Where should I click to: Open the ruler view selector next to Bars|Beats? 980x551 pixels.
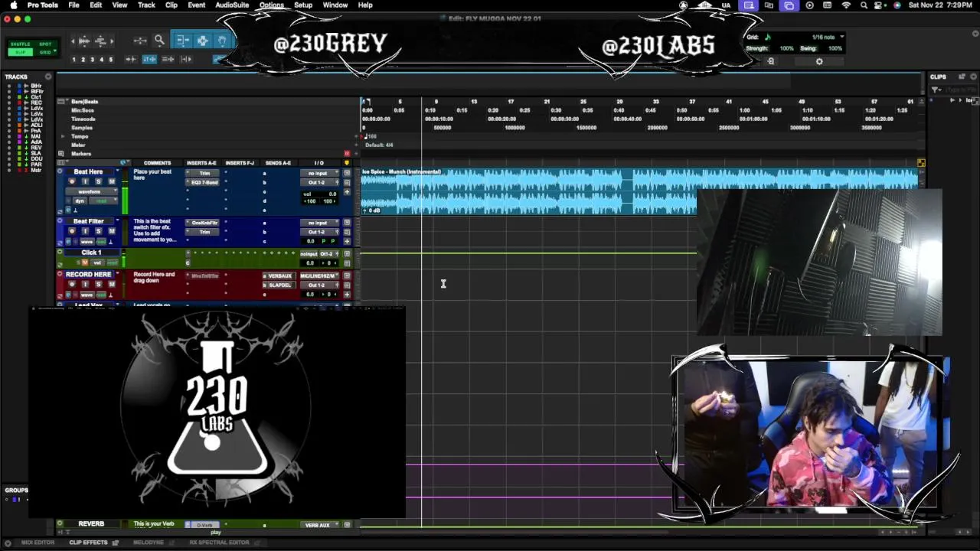61,101
